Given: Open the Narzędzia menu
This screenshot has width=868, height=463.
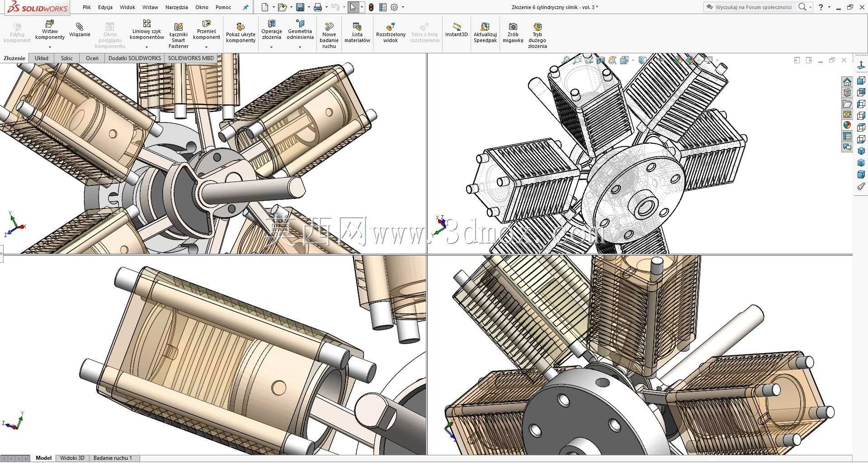Looking at the screenshot, I should click(x=177, y=7).
